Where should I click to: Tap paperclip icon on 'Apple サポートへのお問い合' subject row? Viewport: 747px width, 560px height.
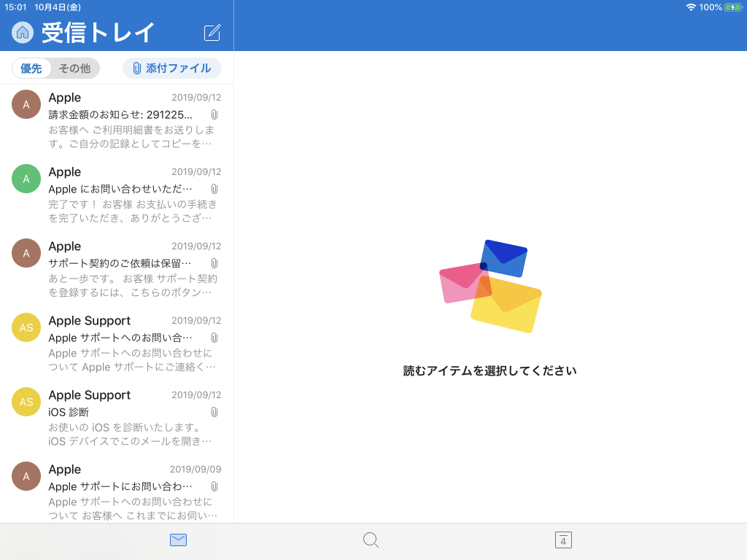(214, 338)
